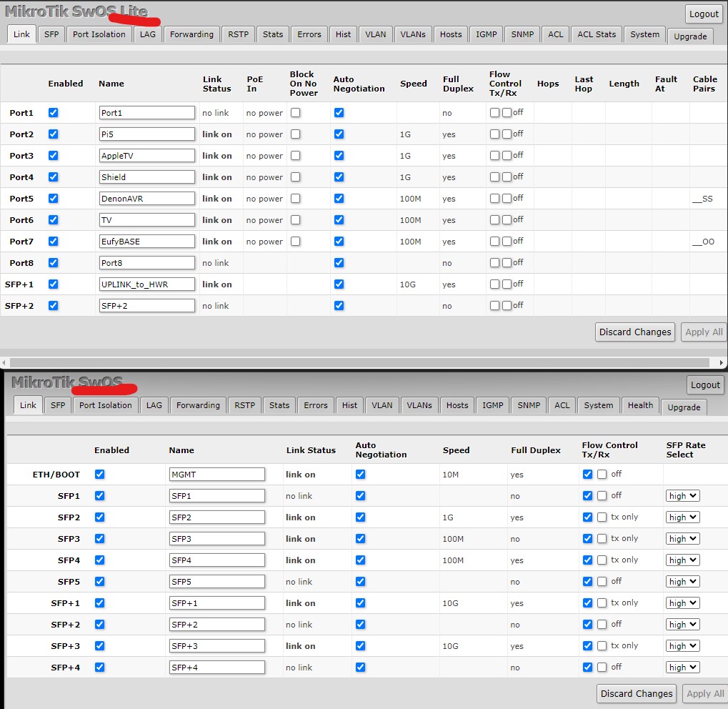Image resolution: width=728 pixels, height=709 pixels.
Task: Toggle Enabled checkbox for Port1
Action: (x=54, y=112)
